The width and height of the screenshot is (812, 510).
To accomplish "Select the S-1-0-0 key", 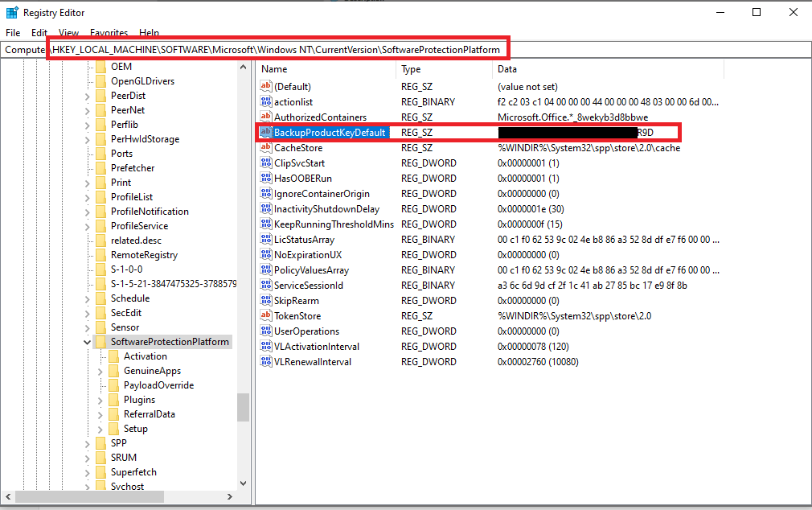I will tap(126, 269).
